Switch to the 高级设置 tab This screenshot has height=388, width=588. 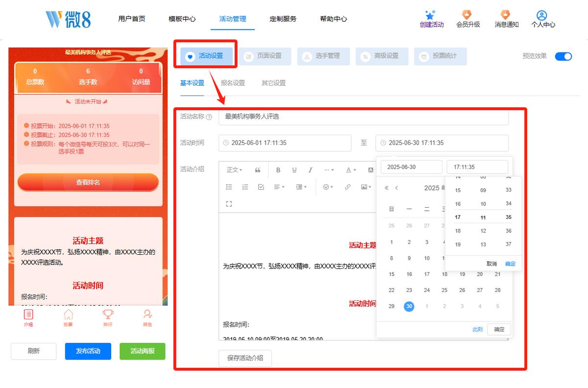pyautogui.click(x=382, y=56)
